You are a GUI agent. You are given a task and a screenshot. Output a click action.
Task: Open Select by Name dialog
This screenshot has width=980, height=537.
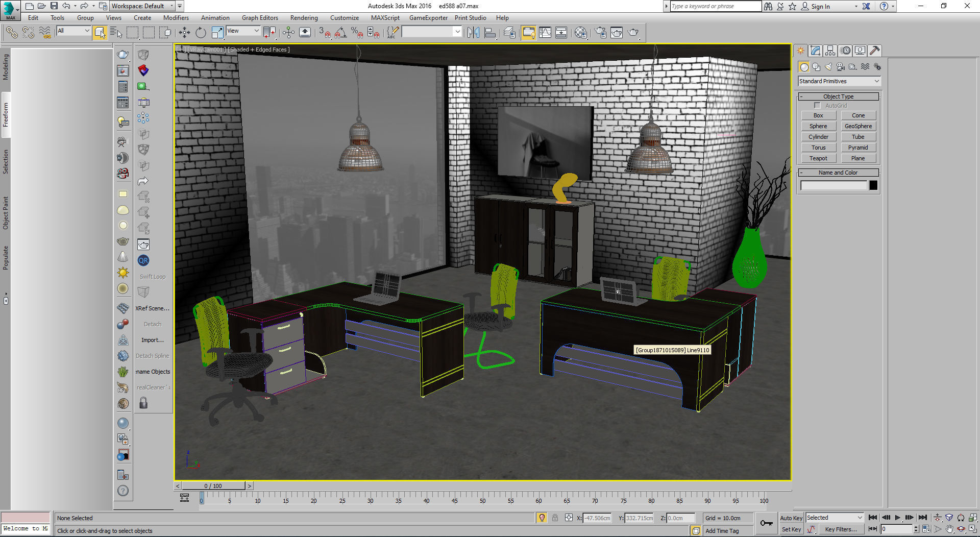(x=116, y=33)
